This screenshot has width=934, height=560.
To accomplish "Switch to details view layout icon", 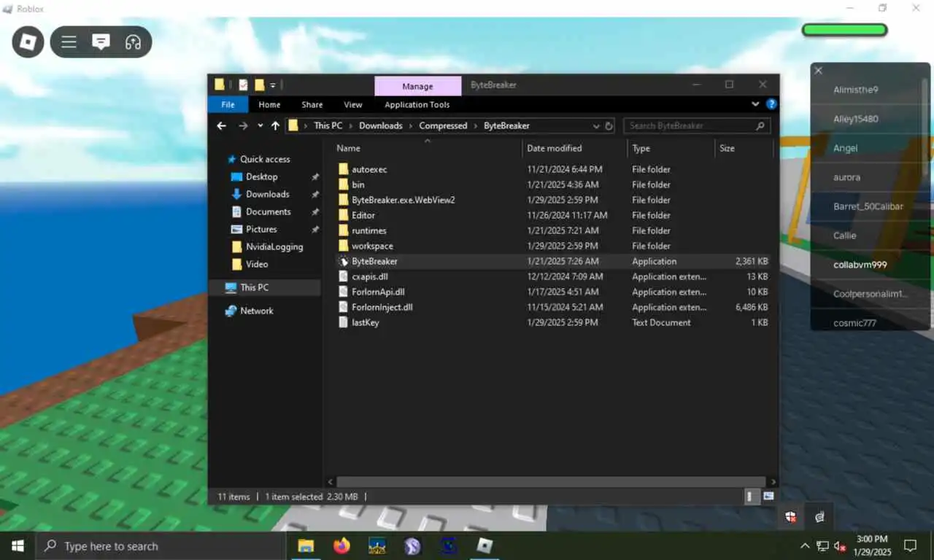I will point(750,497).
